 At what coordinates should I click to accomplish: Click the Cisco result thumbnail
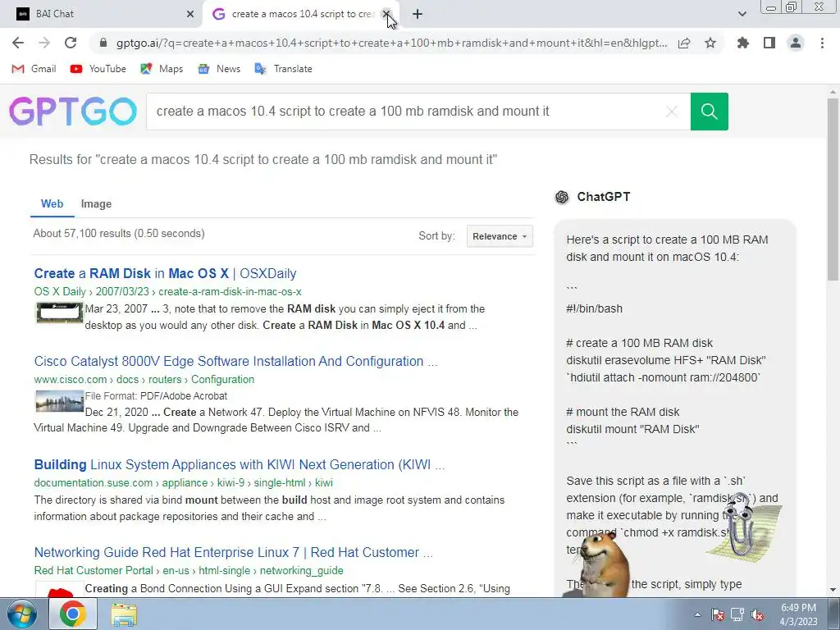click(x=59, y=401)
